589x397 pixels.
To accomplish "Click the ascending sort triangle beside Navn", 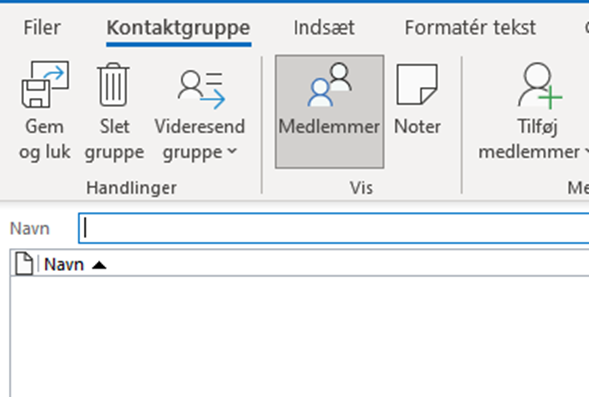I will tap(99, 266).
